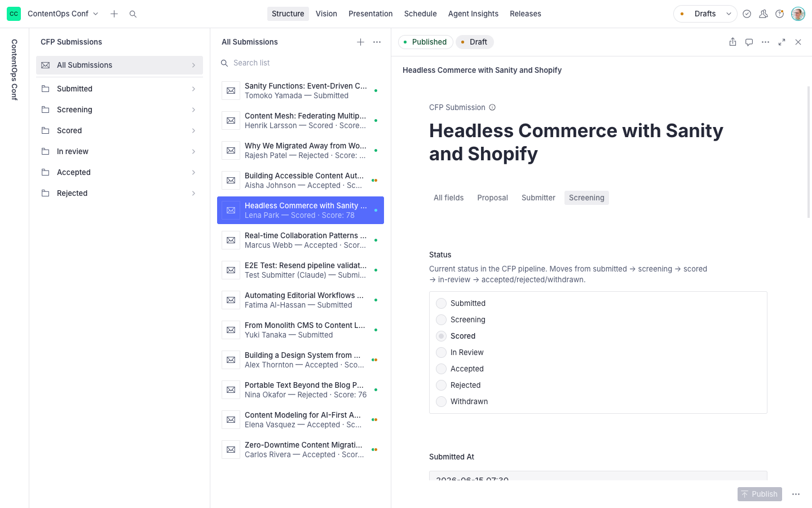Expand the Screening folder chevron
812x508 pixels.
(193, 110)
